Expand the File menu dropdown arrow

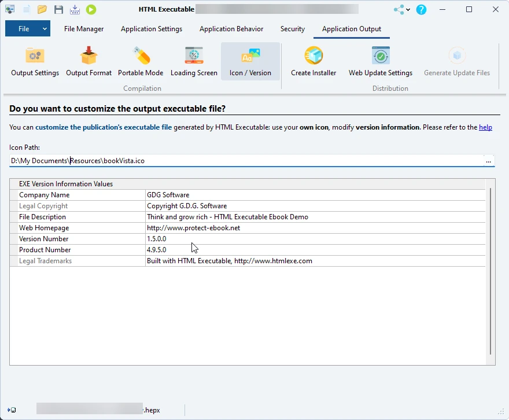[x=45, y=29]
